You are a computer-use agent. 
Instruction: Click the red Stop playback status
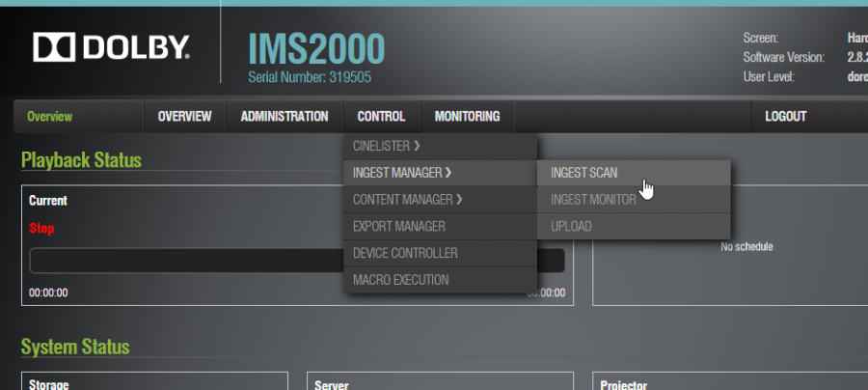click(41, 229)
